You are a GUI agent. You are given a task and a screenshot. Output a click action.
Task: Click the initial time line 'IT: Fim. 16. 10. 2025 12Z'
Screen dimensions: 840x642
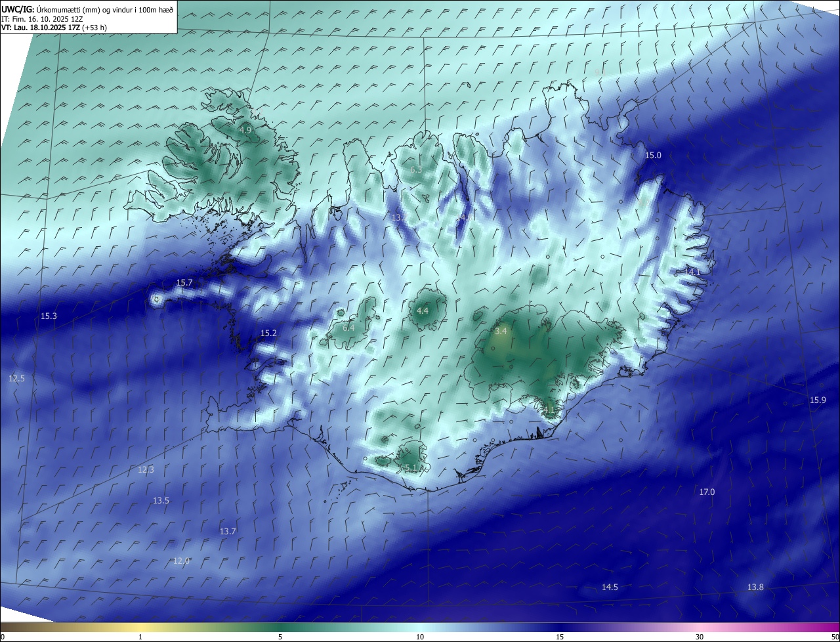(x=42, y=19)
